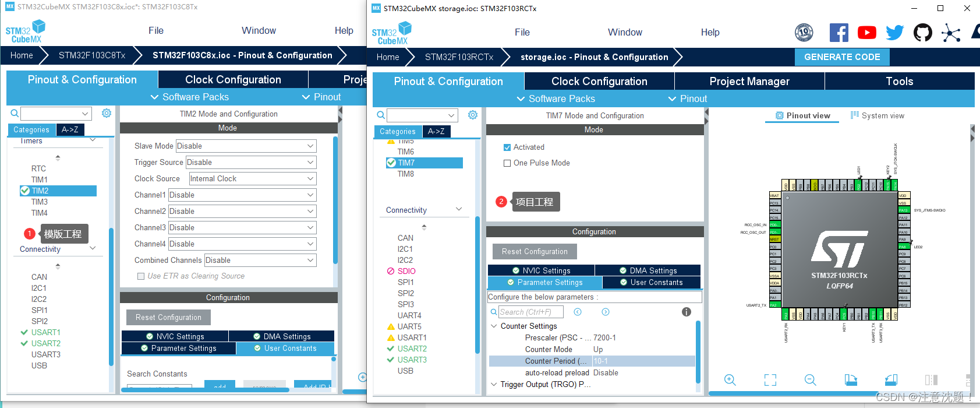The image size is (980, 408).
Task: Open the Clock Source dropdown
Action: (x=253, y=178)
